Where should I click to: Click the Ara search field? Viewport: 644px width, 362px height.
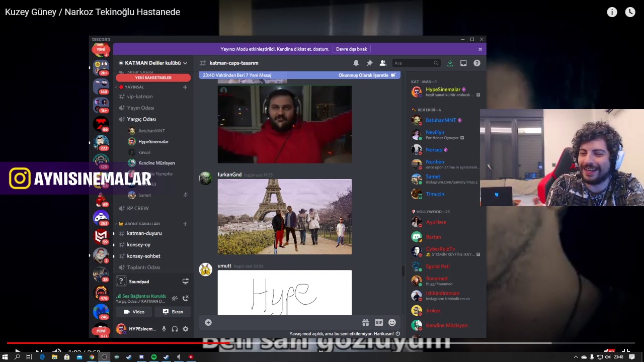pos(416,63)
